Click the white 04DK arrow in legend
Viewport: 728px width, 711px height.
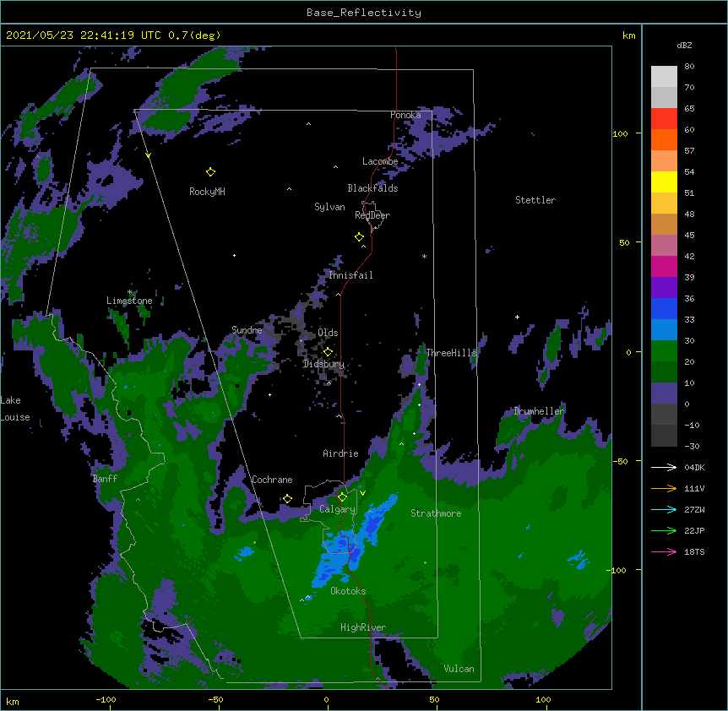[x=664, y=467]
